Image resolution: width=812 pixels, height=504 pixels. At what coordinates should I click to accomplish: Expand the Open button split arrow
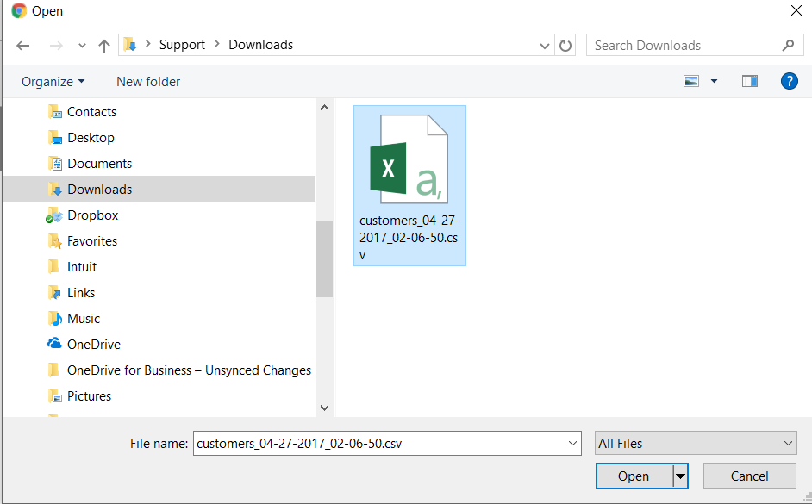click(680, 476)
